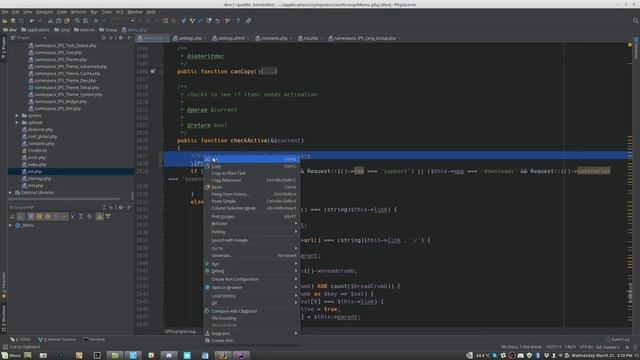Open Project panel settings gear

pyautogui.click(x=121, y=38)
